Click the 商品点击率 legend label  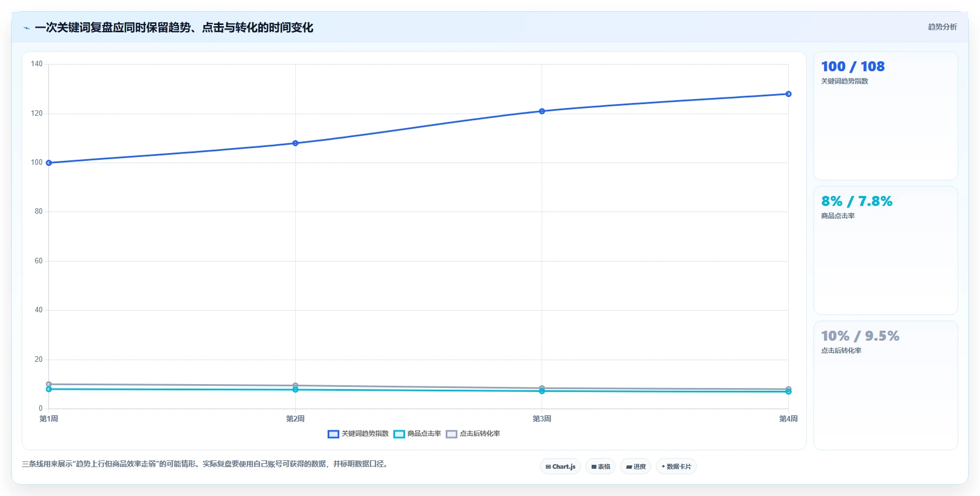point(424,434)
